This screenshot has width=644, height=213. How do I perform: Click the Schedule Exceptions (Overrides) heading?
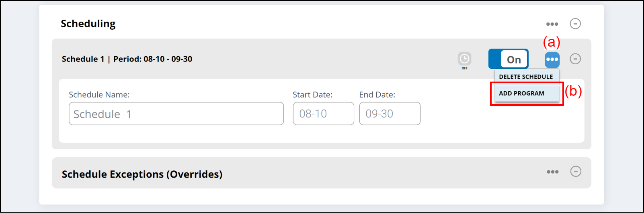pos(142,174)
